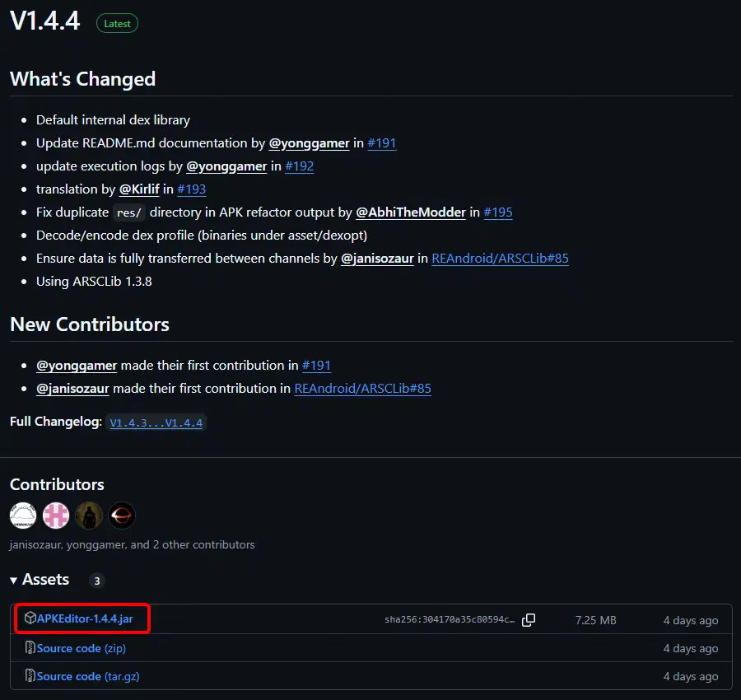Screen dimensions: 741x700
Task: Open @AbhiTheModder's profile link
Action: [x=410, y=212]
